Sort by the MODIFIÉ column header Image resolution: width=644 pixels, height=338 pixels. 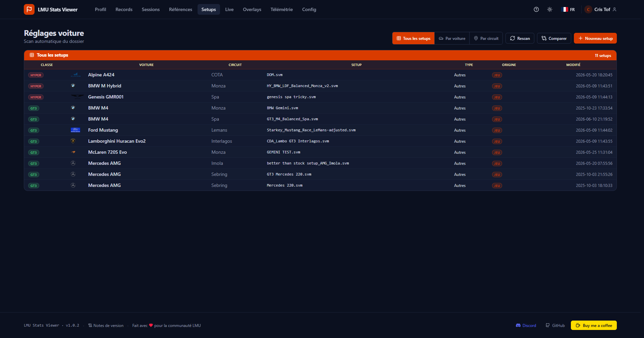pos(573,65)
